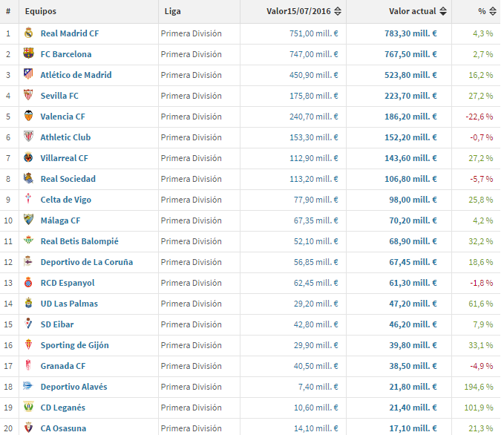The width and height of the screenshot is (504, 435).
Task: Click Primera División in Real Madrid row
Action: pos(192,33)
